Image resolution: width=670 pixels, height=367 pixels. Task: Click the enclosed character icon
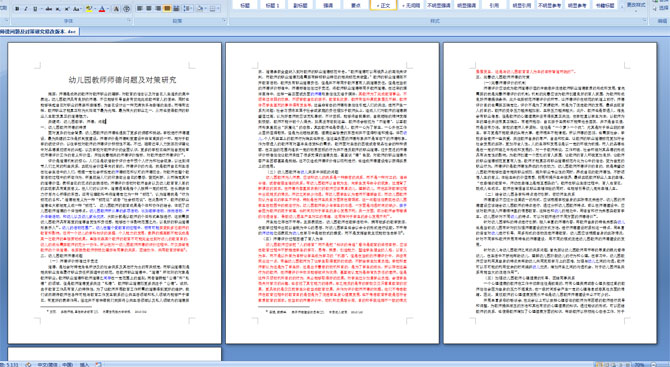pyautogui.click(x=126, y=9)
